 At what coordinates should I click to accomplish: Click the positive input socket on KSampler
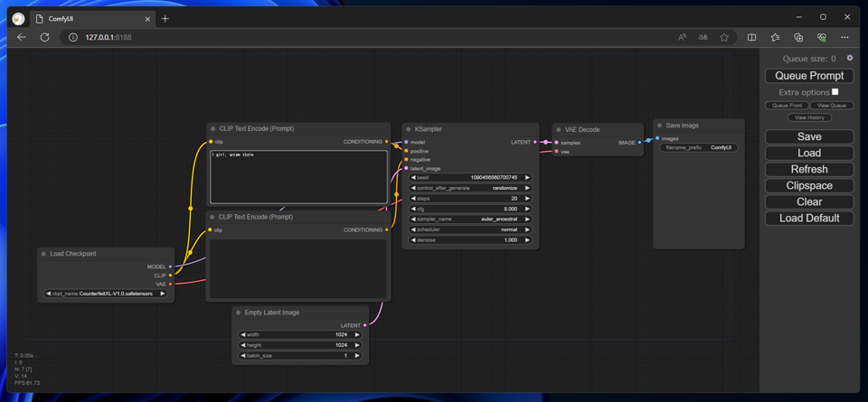click(x=406, y=150)
